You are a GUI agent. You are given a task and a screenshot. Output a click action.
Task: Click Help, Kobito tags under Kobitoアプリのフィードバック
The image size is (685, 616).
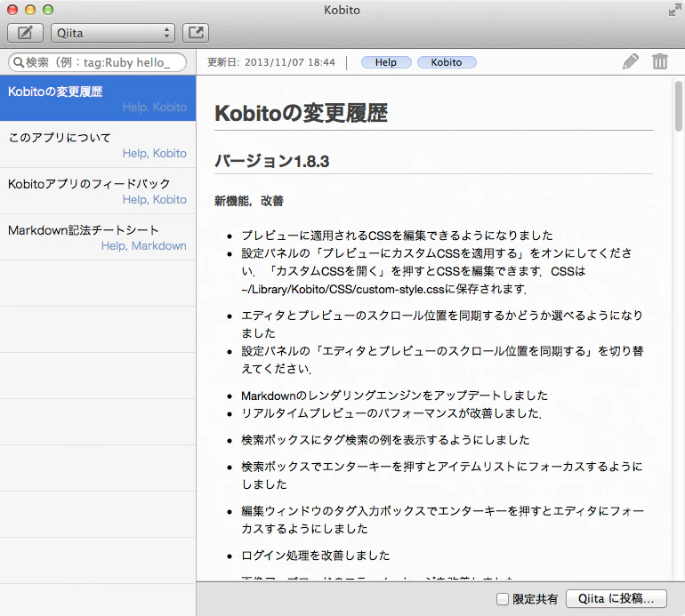pos(154,199)
